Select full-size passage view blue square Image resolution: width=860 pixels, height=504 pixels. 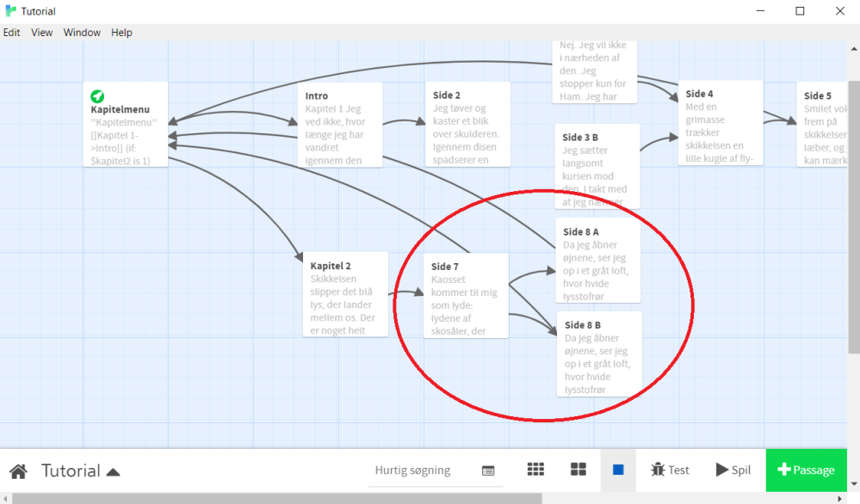click(618, 470)
